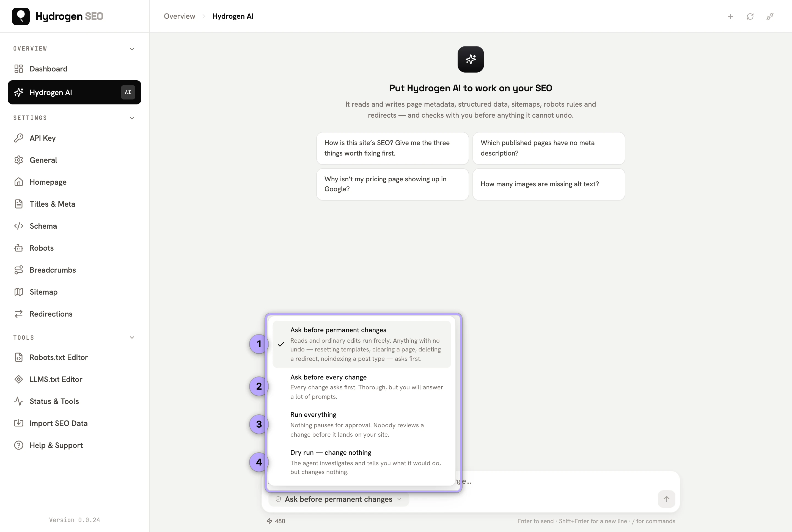
Task: Go to Redirections in sidebar
Action: point(74,314)
